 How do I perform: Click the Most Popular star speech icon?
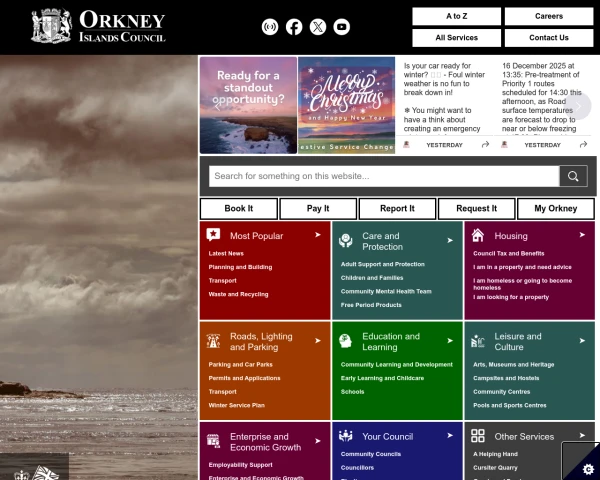(x=213, y=235)
